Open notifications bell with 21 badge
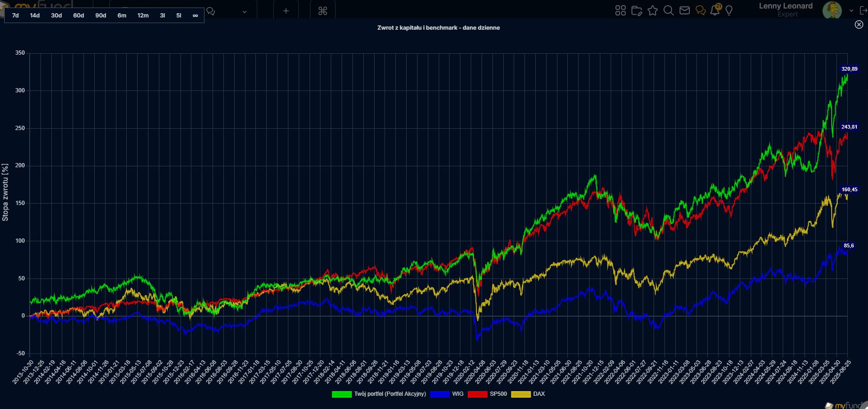Image resolution: width=868 pixels, height=409 pixels. click(715, 10)
